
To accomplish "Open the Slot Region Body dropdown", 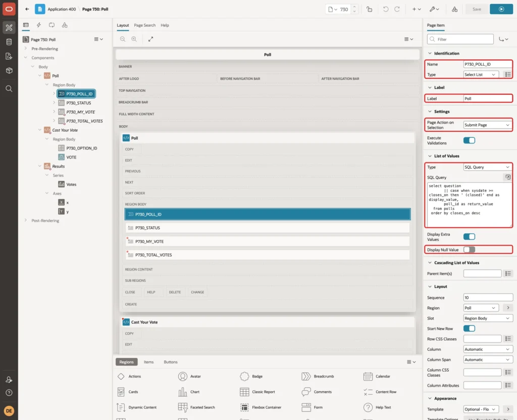I will point(488,319).
